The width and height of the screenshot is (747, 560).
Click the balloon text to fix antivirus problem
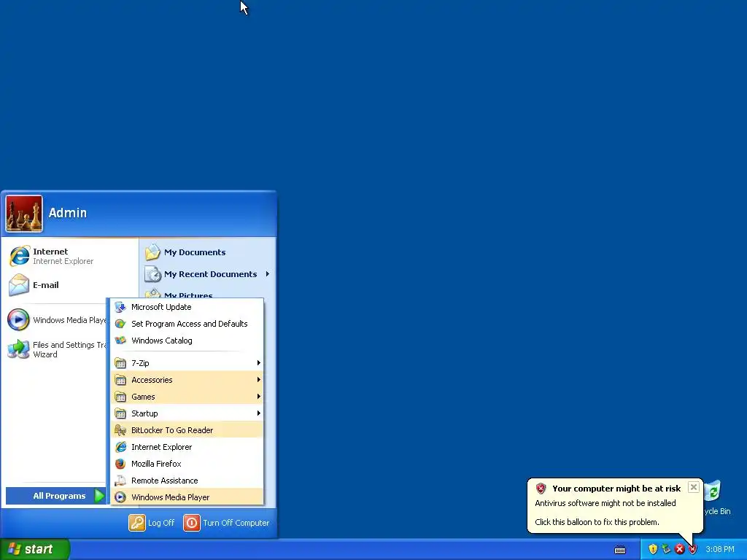click(x=597, y=522)
